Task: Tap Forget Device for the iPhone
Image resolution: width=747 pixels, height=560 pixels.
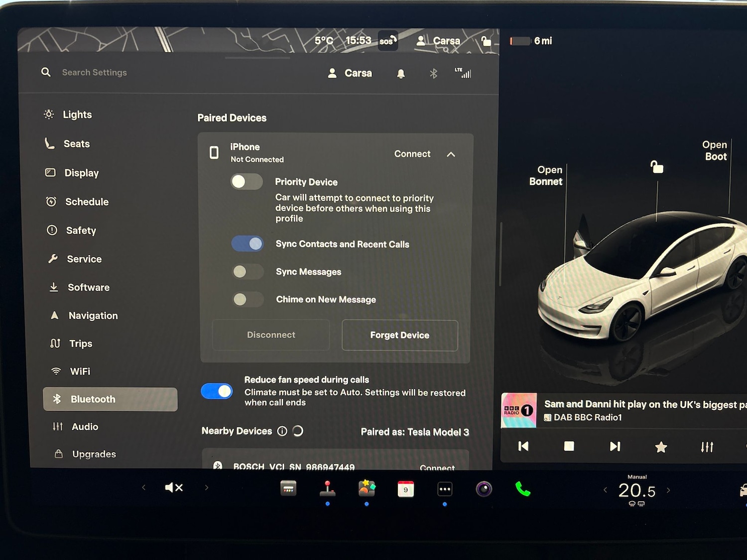Action: [x=399, y=335]
